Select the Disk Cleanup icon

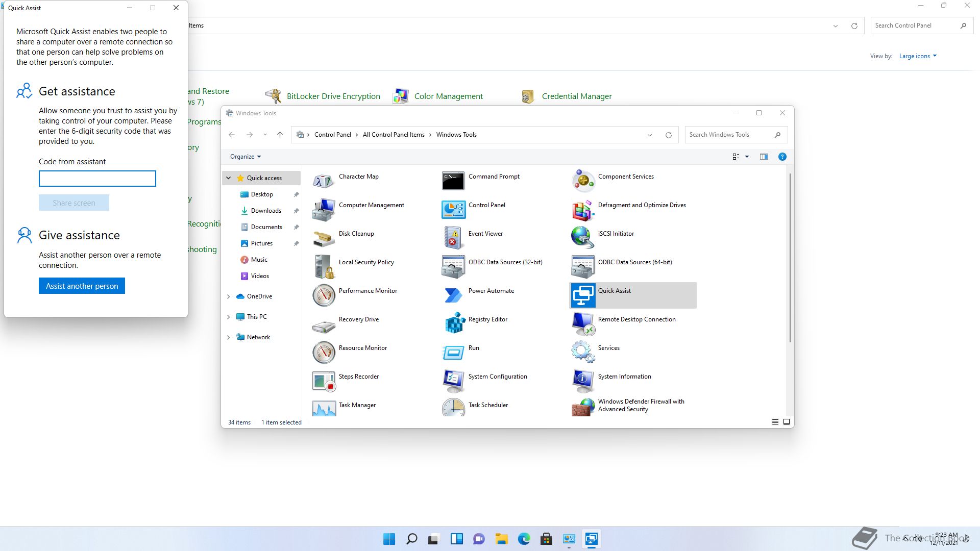point(324,238)
